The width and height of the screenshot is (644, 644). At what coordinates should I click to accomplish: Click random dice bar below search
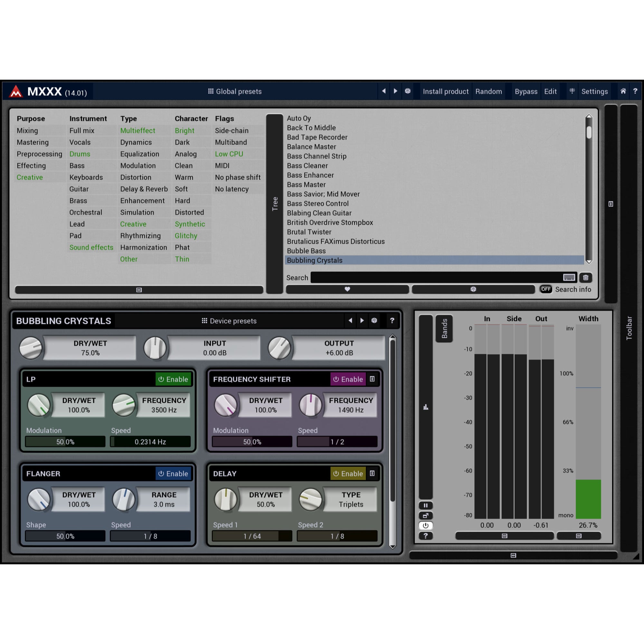473,289
